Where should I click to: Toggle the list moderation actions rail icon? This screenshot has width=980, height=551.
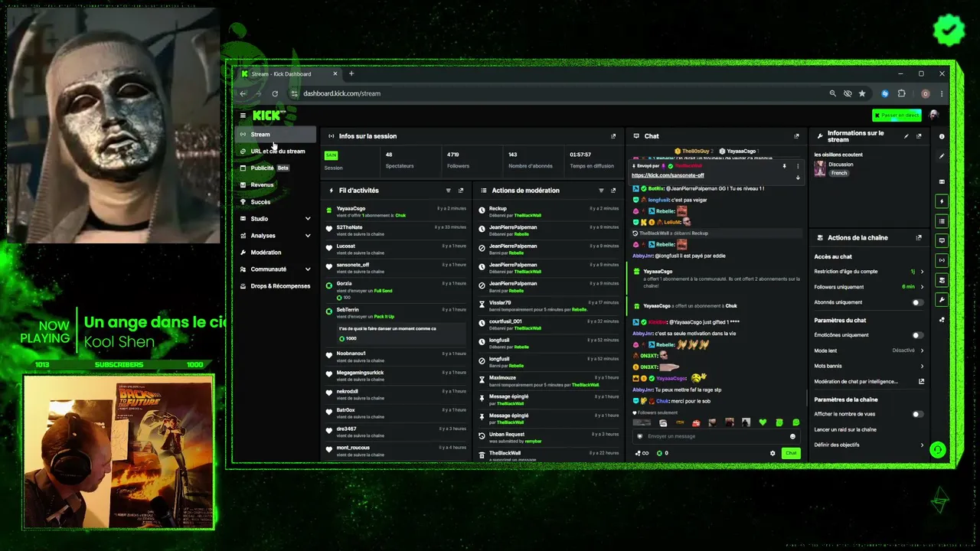point(942,221)
